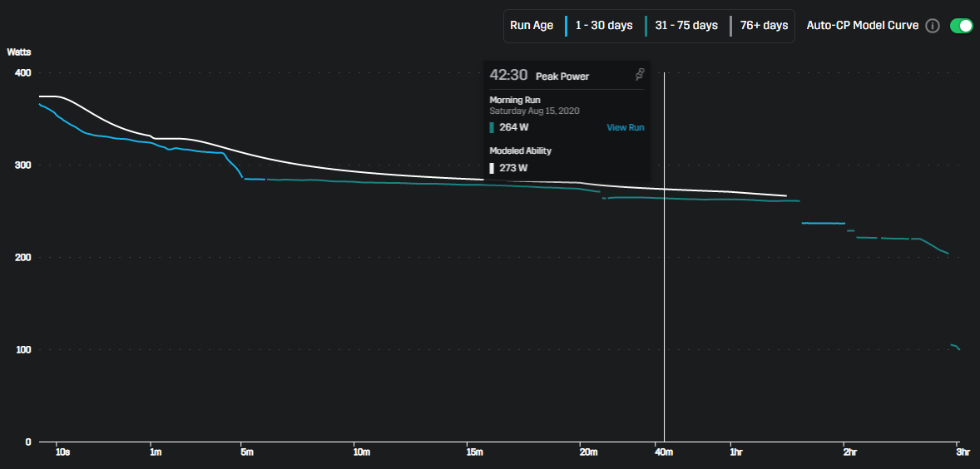Screen dimensions: 980x469
Task: Click the Auto-CP Model Curve label text
Action: point(863,26)
